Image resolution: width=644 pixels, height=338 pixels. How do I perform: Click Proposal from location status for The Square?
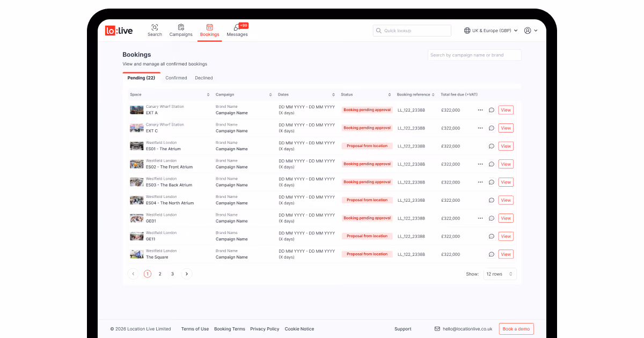(x=367, y=254)
